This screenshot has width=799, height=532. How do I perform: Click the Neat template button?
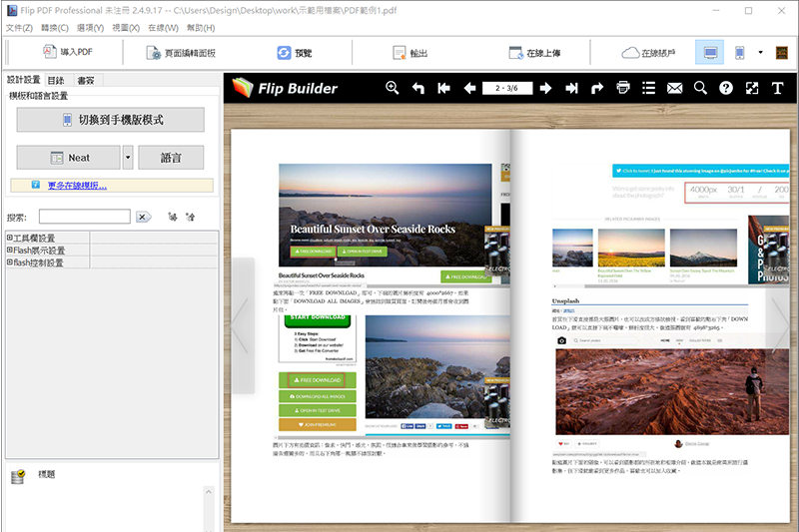(69, 158)
